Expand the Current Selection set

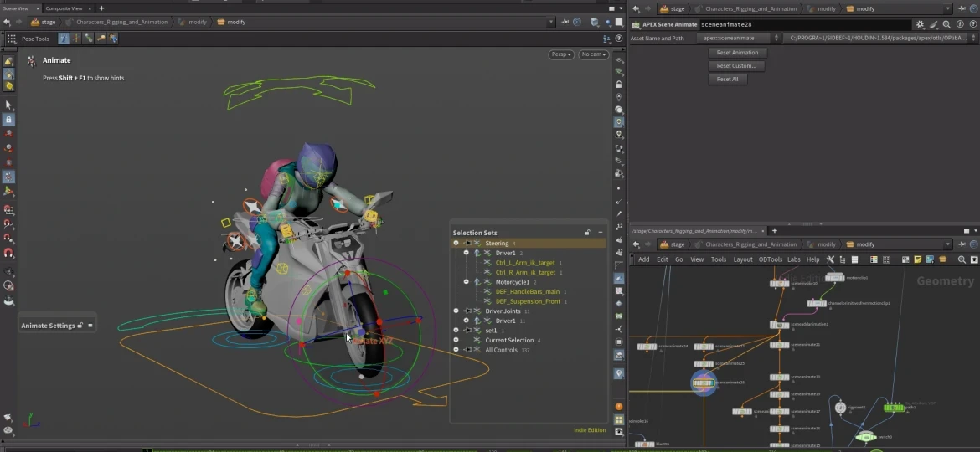pyautogui.click(x=456, y=340)
